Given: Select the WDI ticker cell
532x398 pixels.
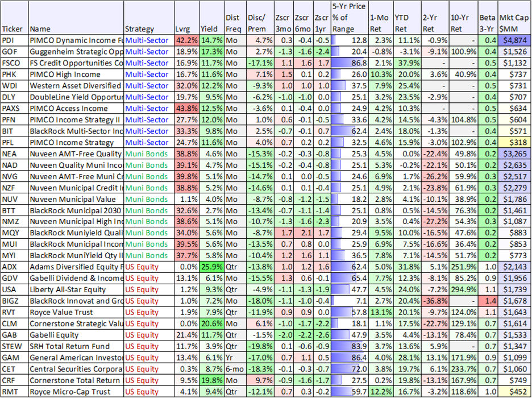Looking at the screenshot, I should click(15, 86).
